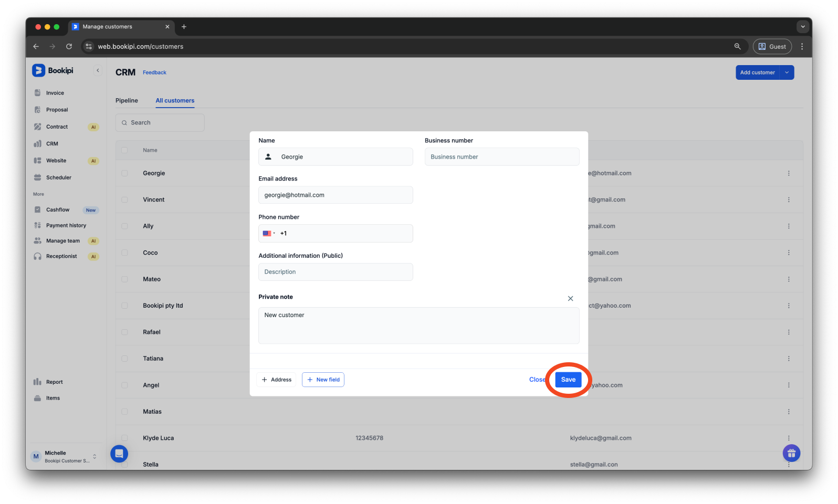
Task: Select the Vincent row checkbox
Action: 124,199
